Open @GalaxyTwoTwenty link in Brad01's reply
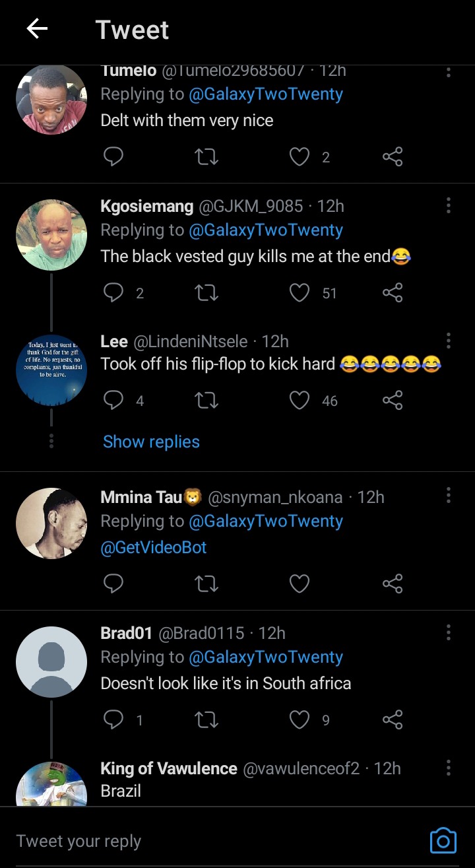The height and width of the screenshot is (868, 475). point(266,657)
